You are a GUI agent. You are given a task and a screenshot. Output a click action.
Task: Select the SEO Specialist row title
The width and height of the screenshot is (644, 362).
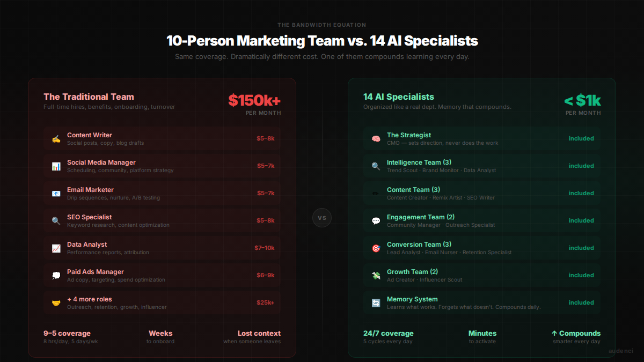[89, 217]
